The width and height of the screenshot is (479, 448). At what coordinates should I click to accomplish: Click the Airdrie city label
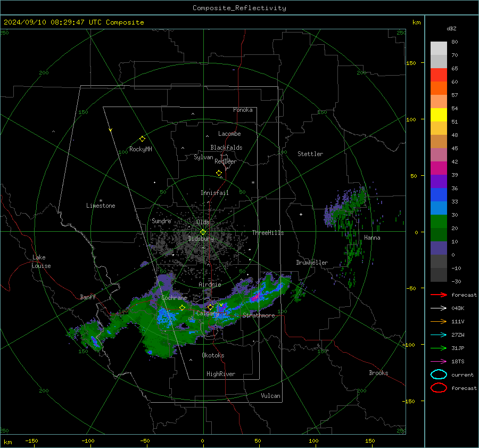coord(210,284)
